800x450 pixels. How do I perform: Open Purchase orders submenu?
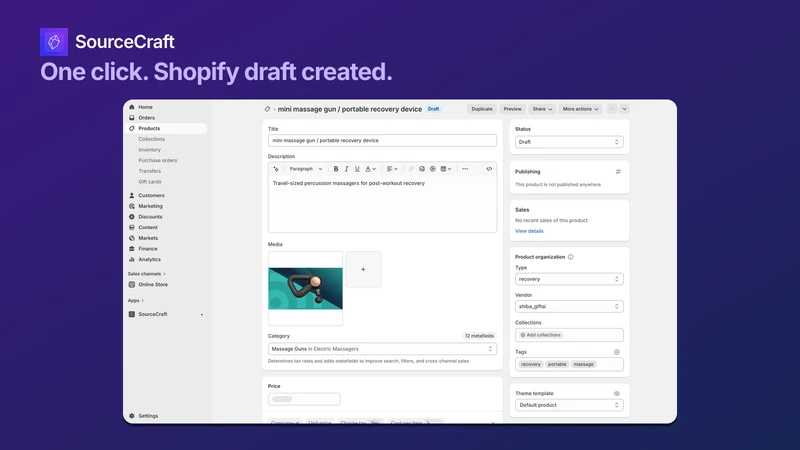[x=158, y=161]
